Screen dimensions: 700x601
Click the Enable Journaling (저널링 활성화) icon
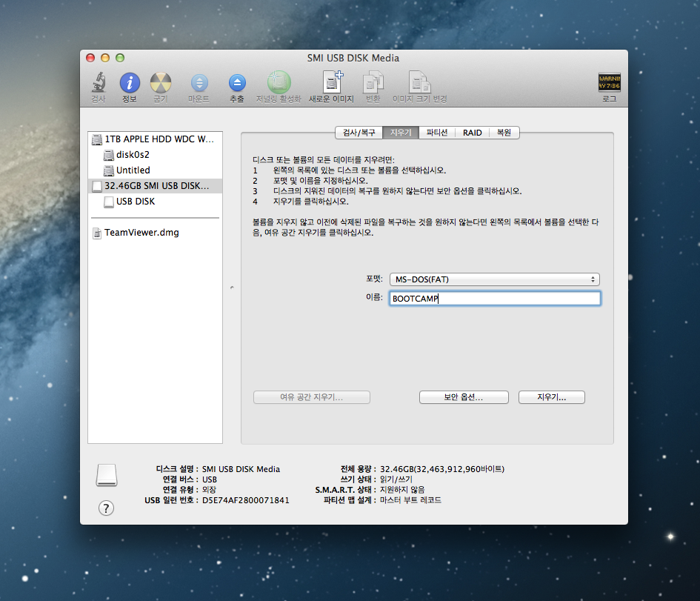tap(279, 82)
